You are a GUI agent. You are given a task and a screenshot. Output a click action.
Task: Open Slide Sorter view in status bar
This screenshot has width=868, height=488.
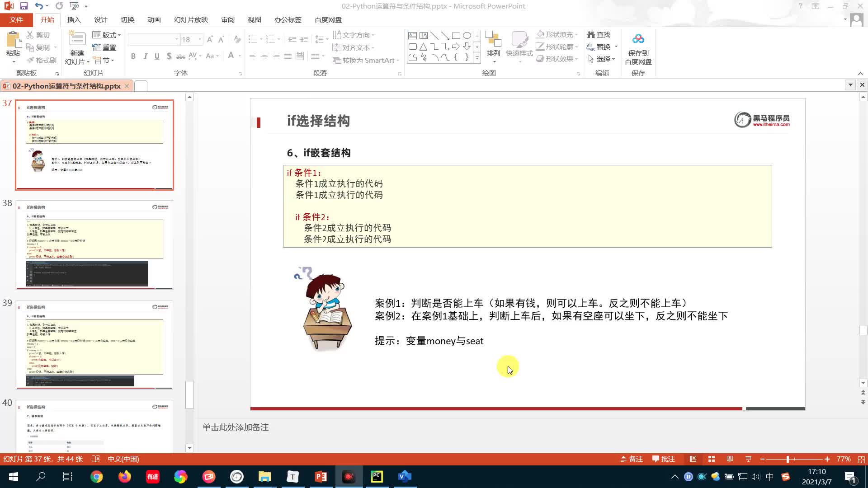pos(712,459)
